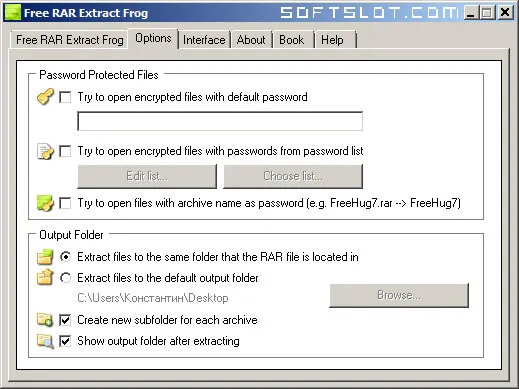
Task: Focus the default password text field
Action: click(220, 121)
